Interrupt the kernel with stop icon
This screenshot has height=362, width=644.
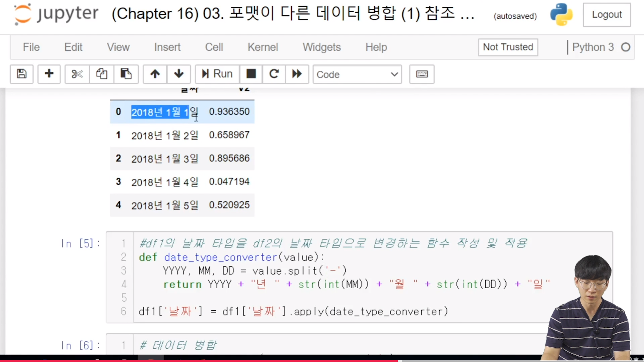pos(251,74)
